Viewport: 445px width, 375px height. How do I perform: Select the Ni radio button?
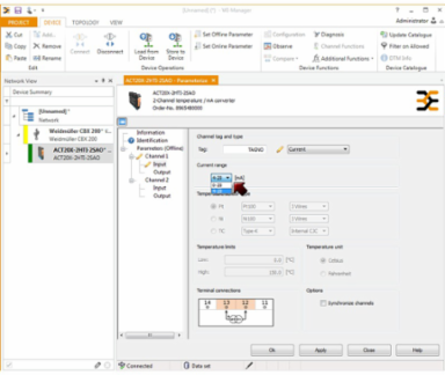pos(213,219)
